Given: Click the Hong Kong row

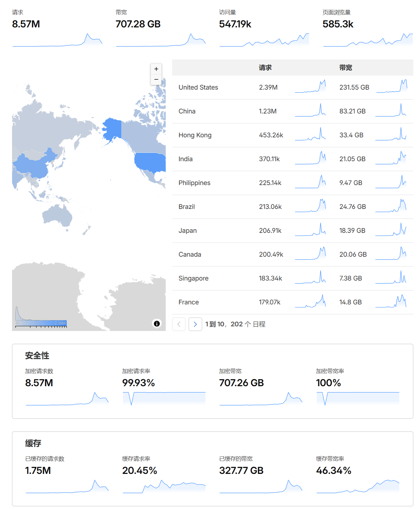Looking at the screenshot, I should coord(195,135).
